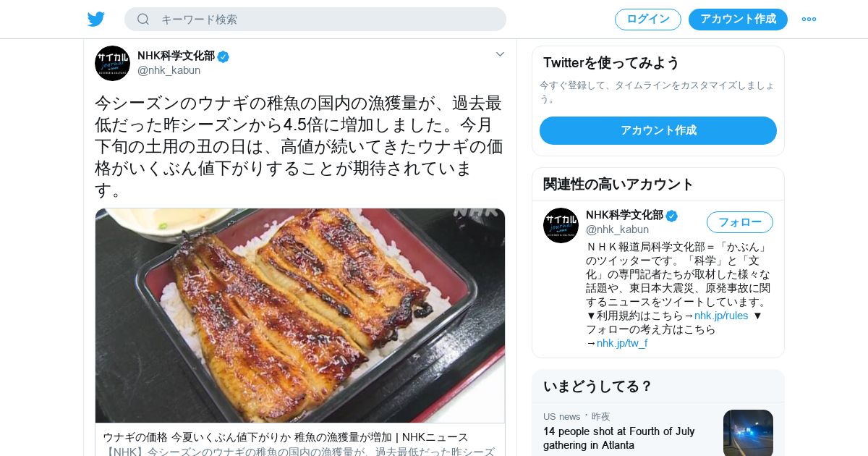Click verified badge in related accounts panel
The height and width of the screenshot is (456, 868).
672,216
